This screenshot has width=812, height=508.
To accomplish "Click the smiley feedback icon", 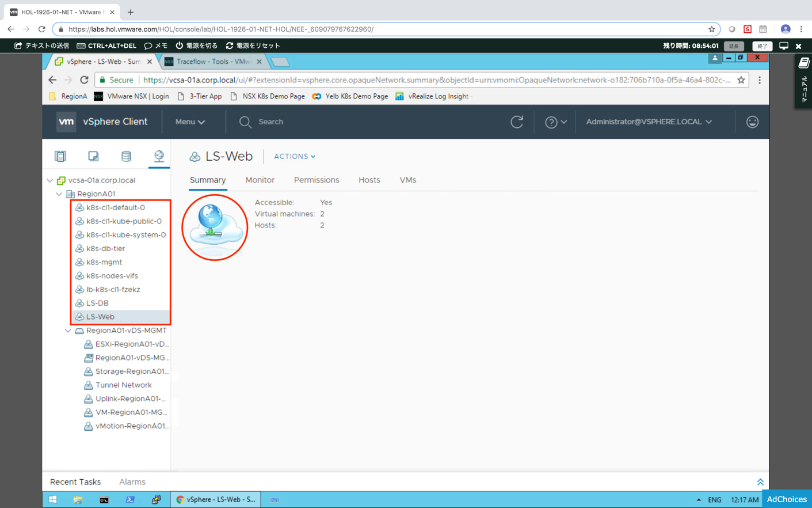I will coord(752,122).
